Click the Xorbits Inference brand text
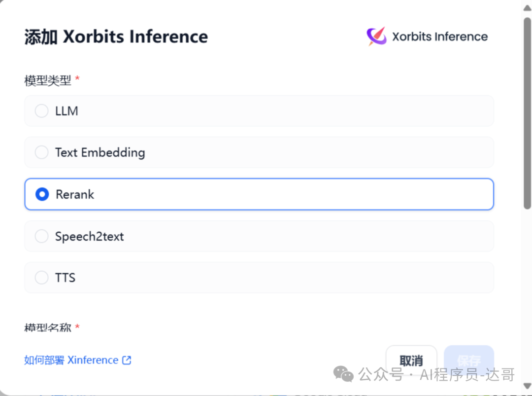This screenshot has width=532, height=396. tap(440, 36)
